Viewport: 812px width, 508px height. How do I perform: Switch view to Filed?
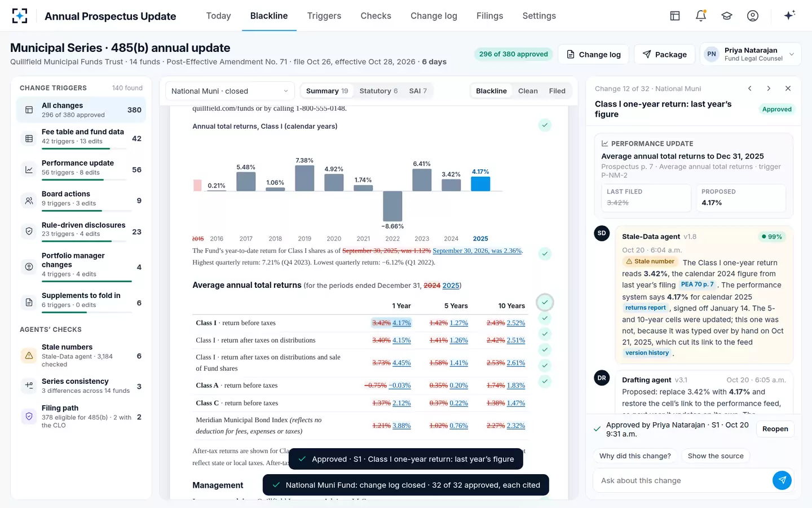(x=557, y=91)
